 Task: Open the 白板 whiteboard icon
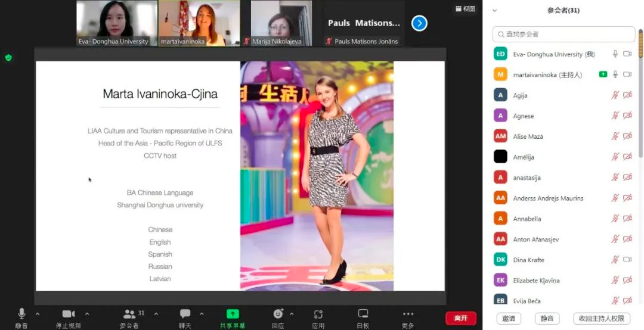(x=363, y=314)
